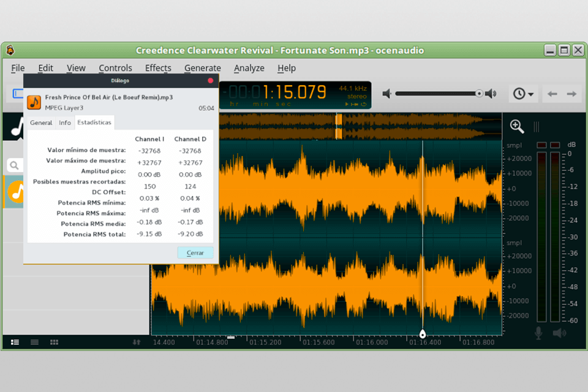Open the Effects menu
The width and height of the screenshot is (588, 392).
coord(158,68)
